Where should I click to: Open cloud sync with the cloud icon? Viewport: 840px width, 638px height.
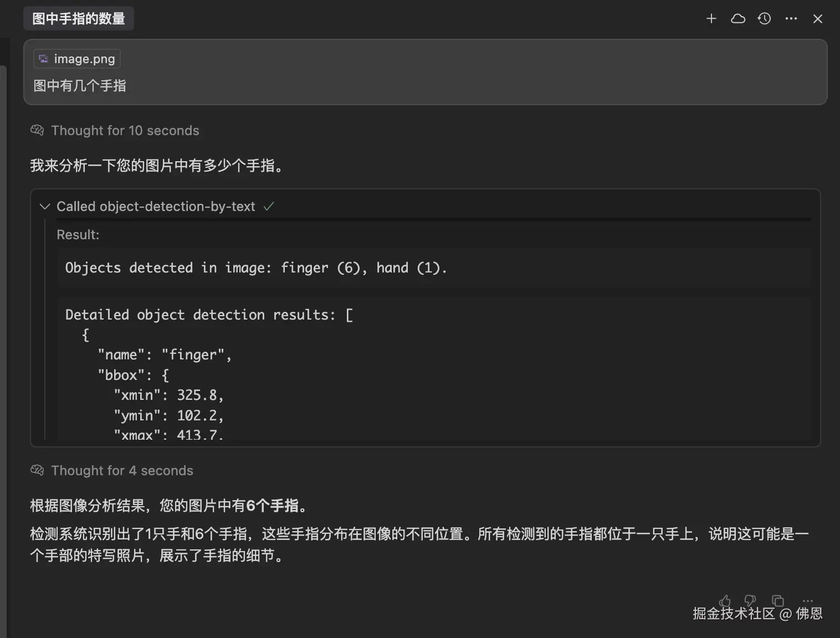737,18
